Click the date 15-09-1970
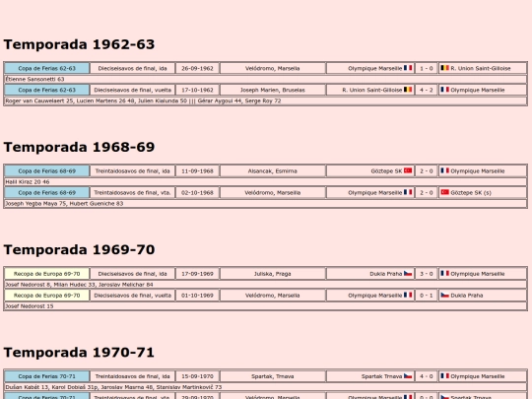Screen dimensions: 532x399 point(197,376)
